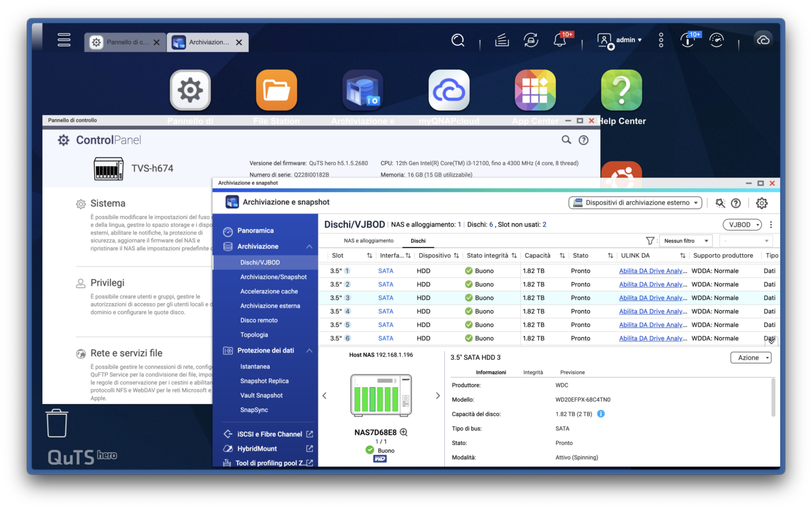Open background tasks stack icon
812x510 pixels.
[x=502, y=40]
